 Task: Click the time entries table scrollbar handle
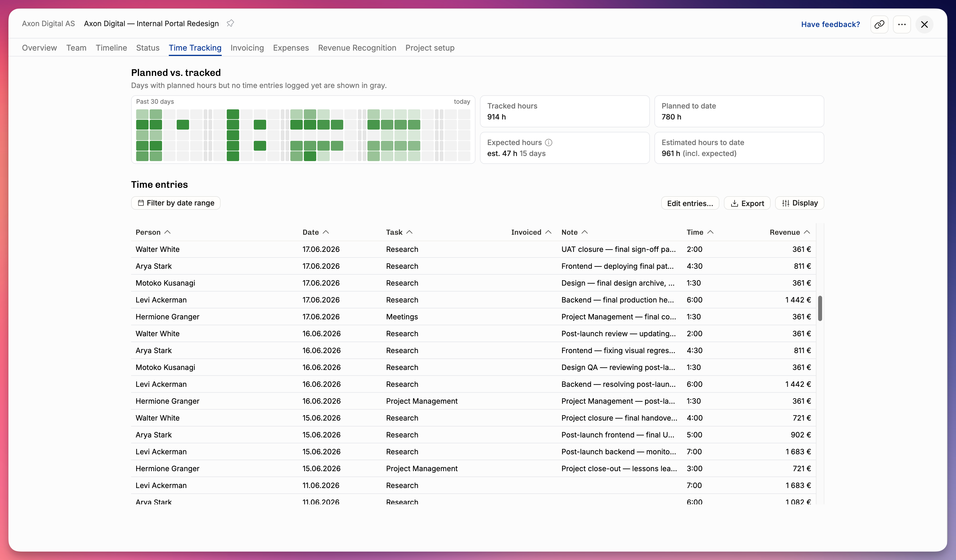click(x=820, y=308)
